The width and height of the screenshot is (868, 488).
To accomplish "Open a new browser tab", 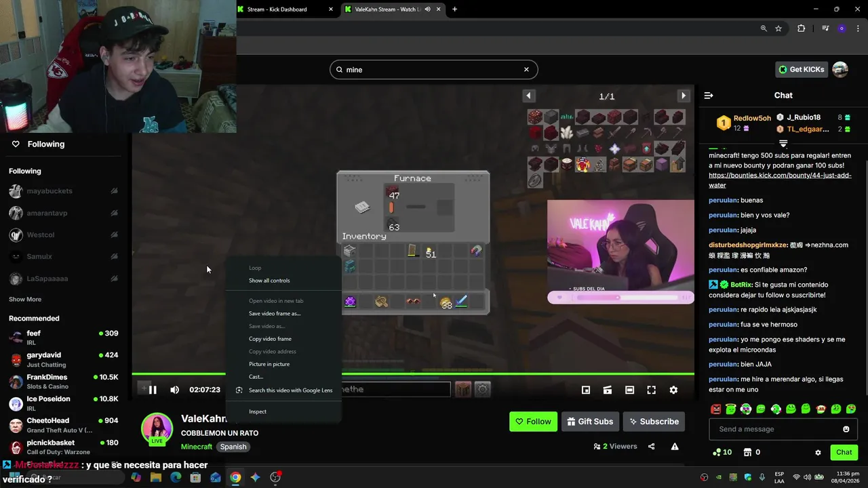I will pyautogui.click(x=454, y=9).
